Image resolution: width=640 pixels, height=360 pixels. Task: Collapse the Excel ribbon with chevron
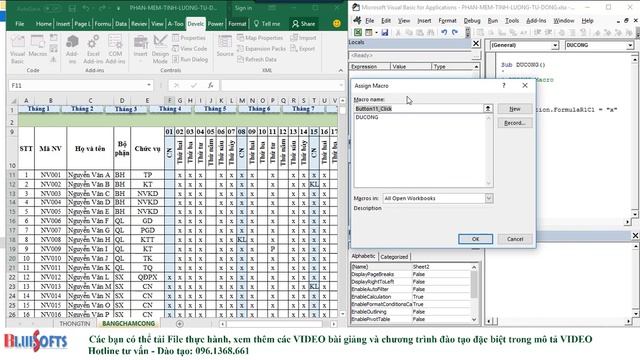(341, 71)
